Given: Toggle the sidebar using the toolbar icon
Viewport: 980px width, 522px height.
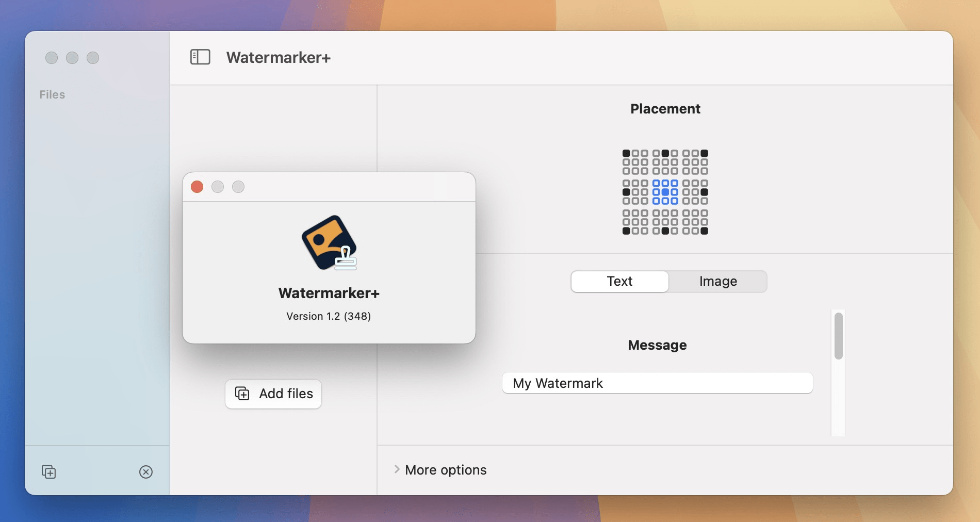Looking at the screenshot, I should pos(201,57).
